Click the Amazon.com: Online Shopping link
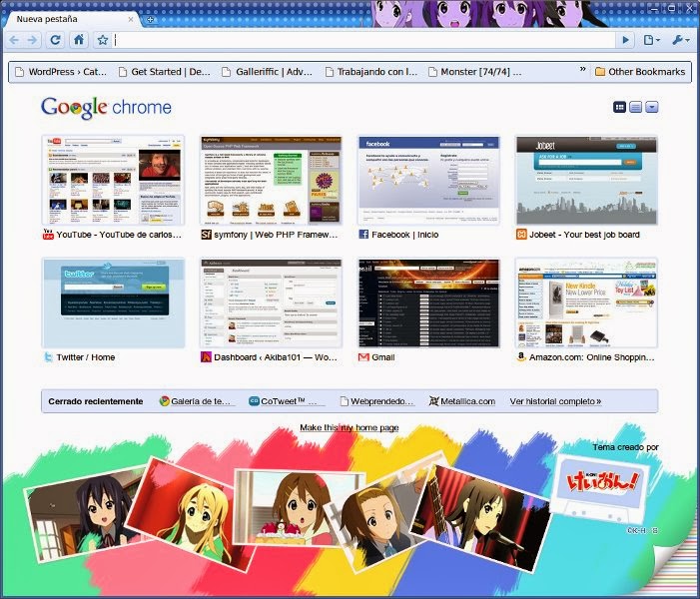 (x=591, y=357)
